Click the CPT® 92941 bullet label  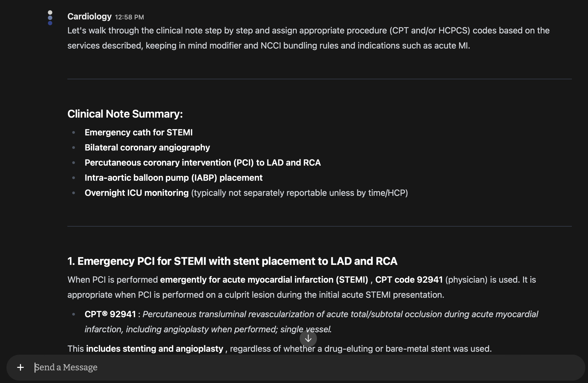110,314
